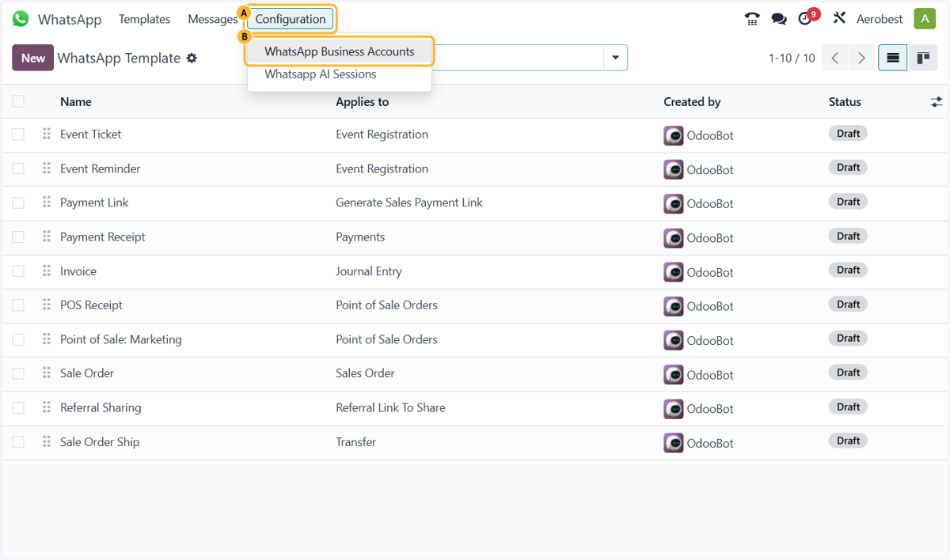Click the Payments applies-to cell

360,237
